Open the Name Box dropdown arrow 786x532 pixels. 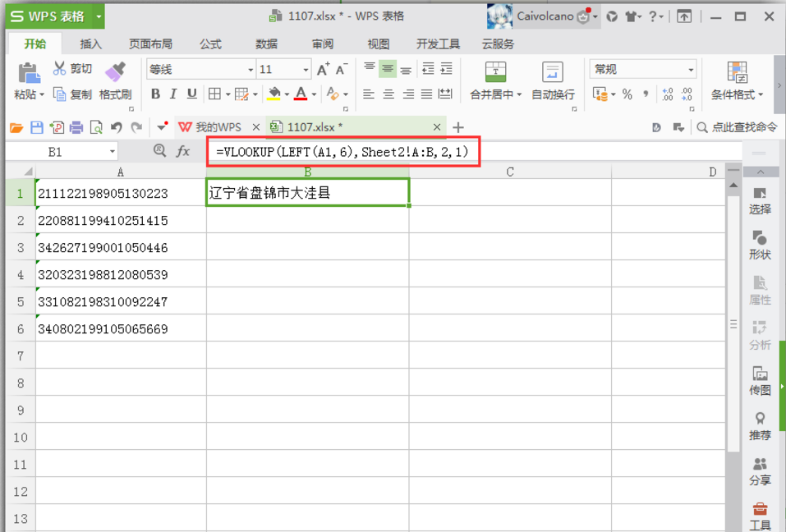click(113, 151)
